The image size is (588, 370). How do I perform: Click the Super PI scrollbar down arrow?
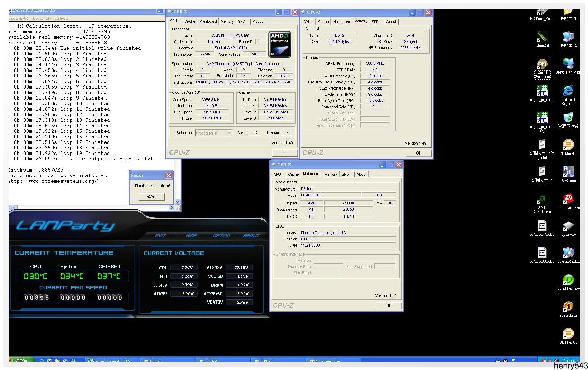click(177, 202)
